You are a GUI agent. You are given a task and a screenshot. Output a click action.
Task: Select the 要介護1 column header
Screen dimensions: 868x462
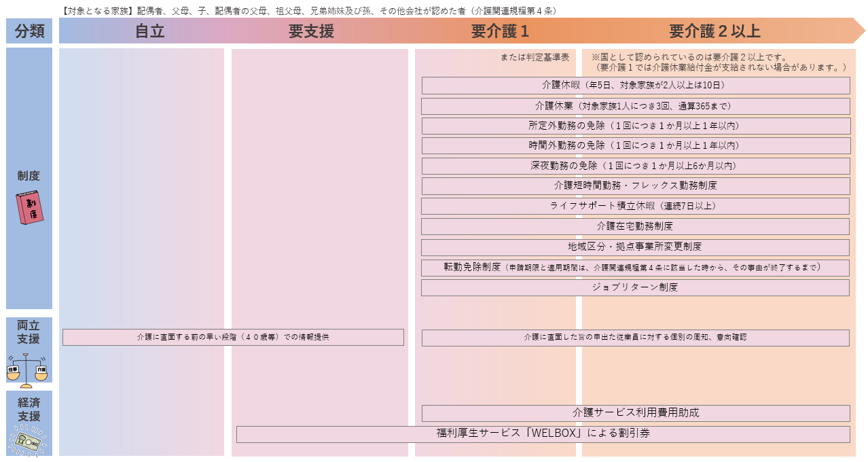[x=496, y=30]
